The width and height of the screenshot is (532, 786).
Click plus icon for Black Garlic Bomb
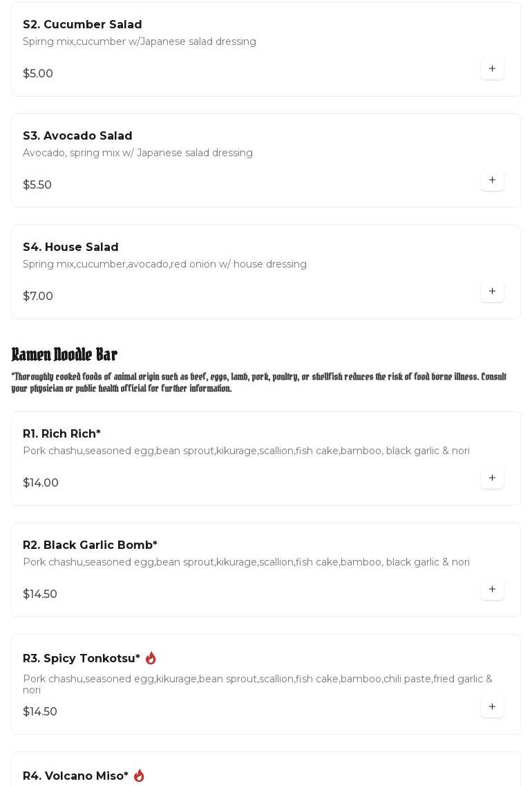coord(492,590)
